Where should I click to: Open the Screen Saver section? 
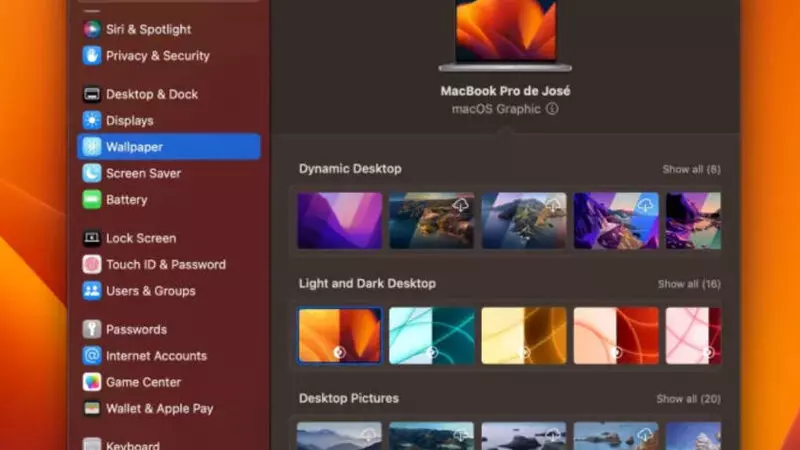tap(143, 173)
